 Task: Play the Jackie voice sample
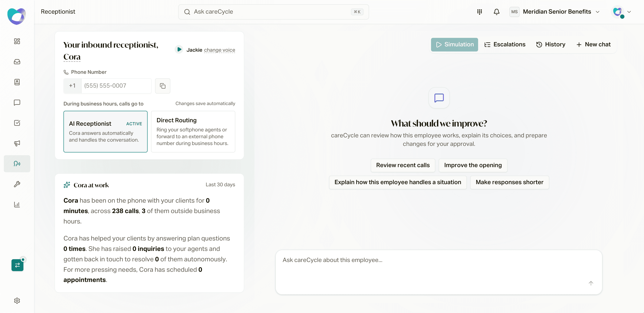coord(179,49)
